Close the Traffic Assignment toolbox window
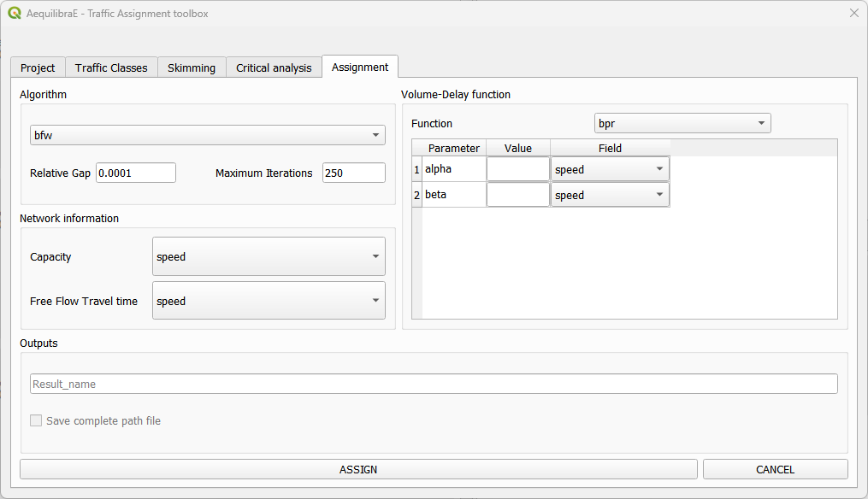The width and height of the screenshot is (868, 499). (x=853, y=14)
